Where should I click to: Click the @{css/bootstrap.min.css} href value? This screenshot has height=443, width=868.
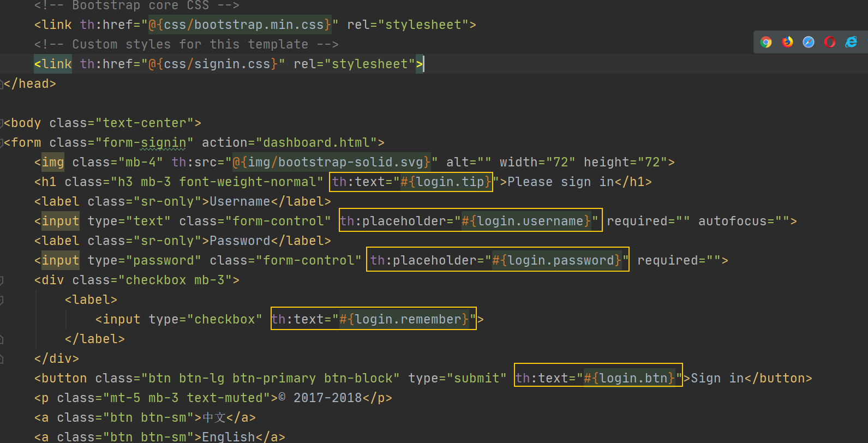pyautogui.click(x=240, y=25)
